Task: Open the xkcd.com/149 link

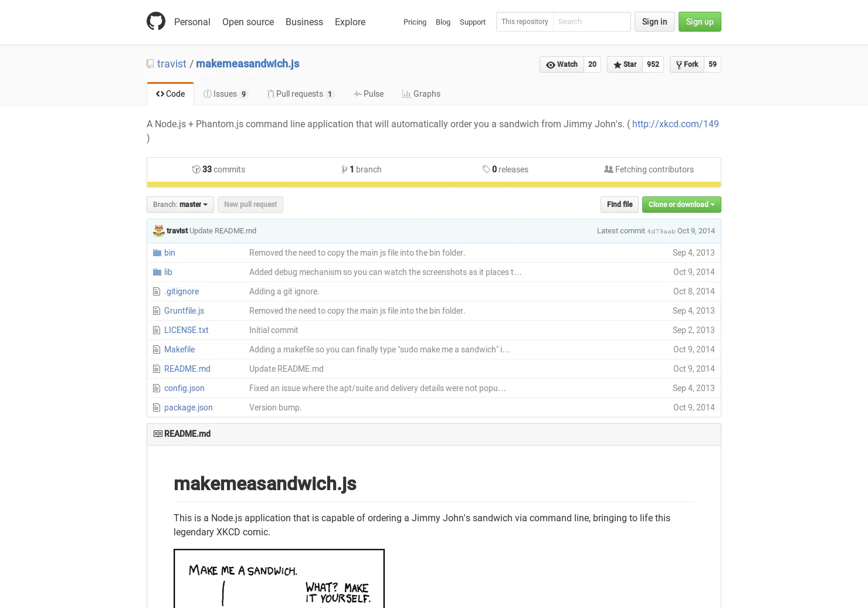Action: tap(676, 124)
